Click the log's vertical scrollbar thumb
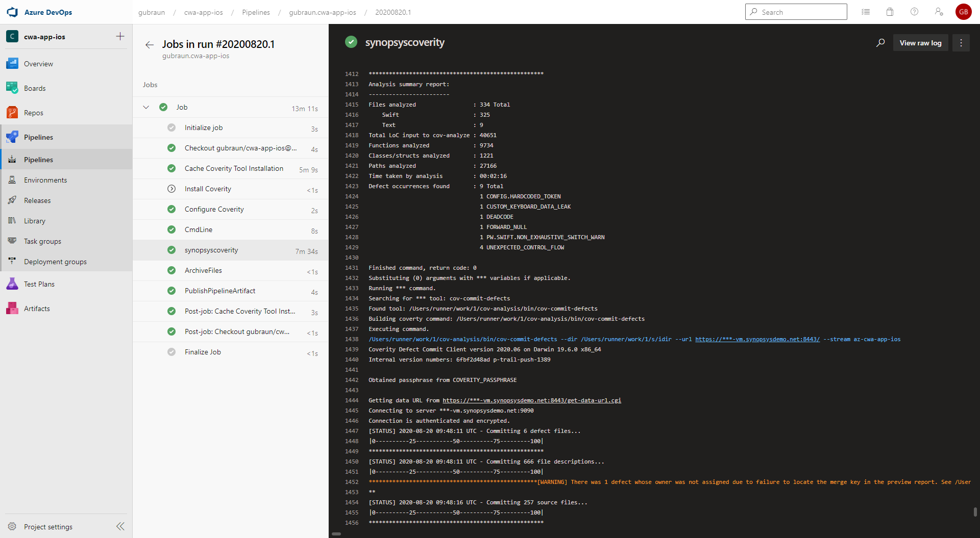980x538 pixels. tap(975, 511)
